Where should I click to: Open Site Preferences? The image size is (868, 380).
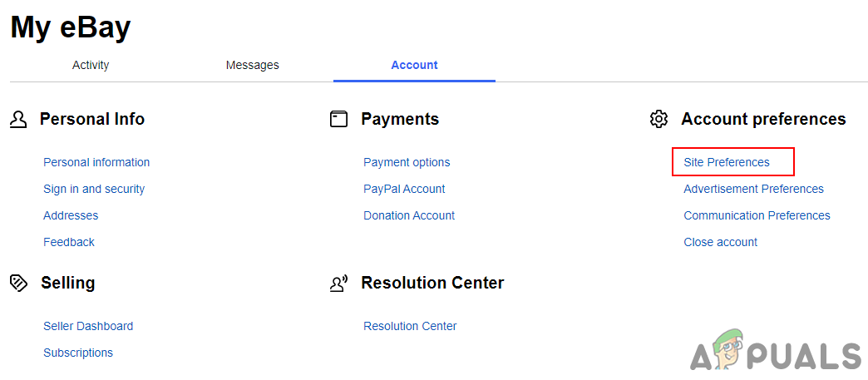coord(727,162)
